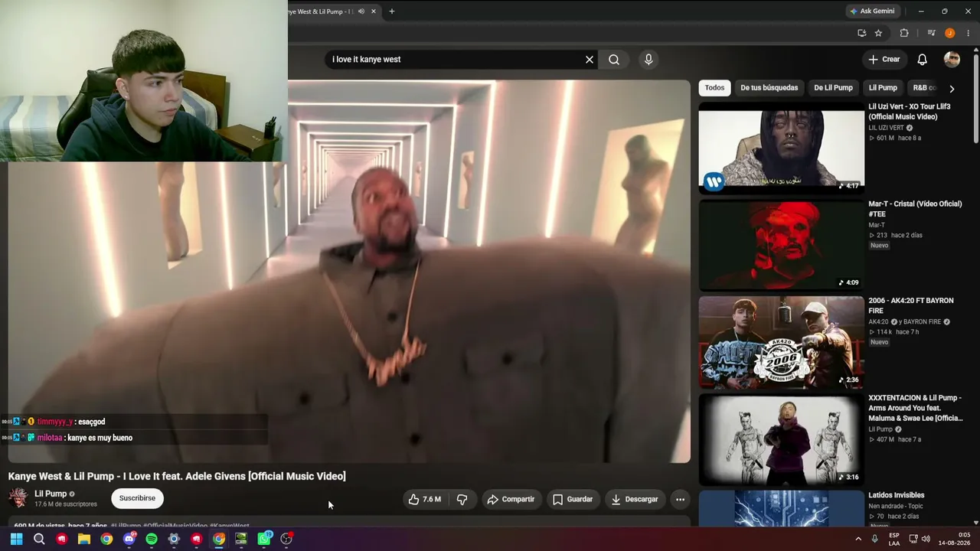
Task: Open more actions three-dot menu under video
Action: click(x=680, y=500)
